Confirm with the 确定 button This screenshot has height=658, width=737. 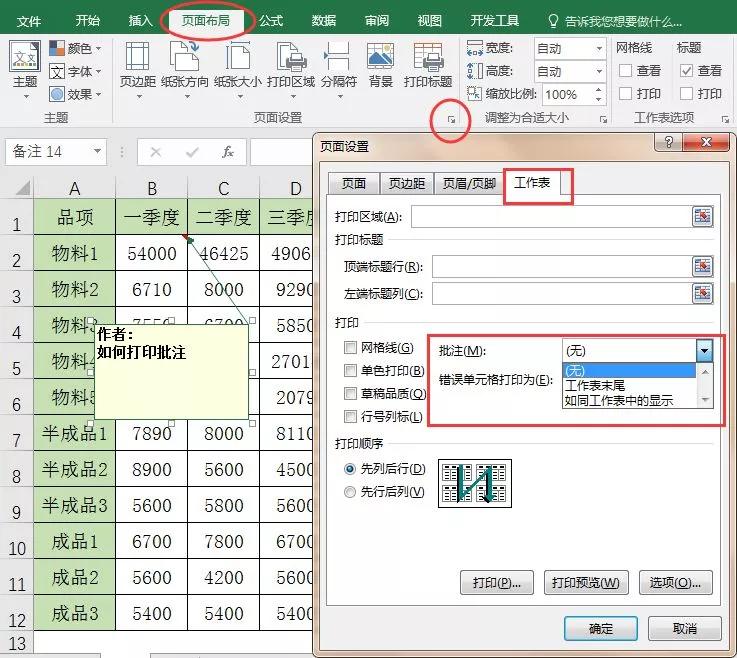[x=601, y=628]
